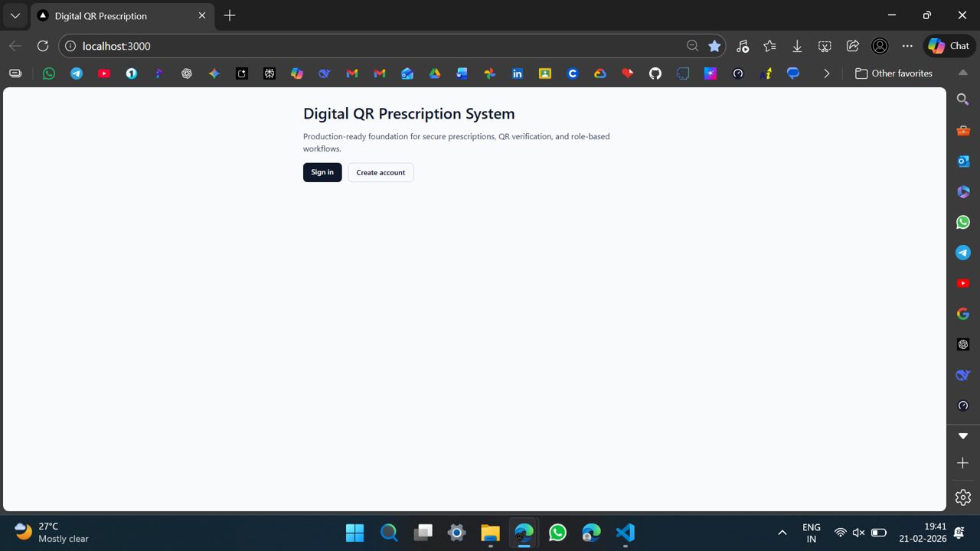Open the sidebar settings gear
The width and height of the screenshot is (980, 551).
[963, 497]
